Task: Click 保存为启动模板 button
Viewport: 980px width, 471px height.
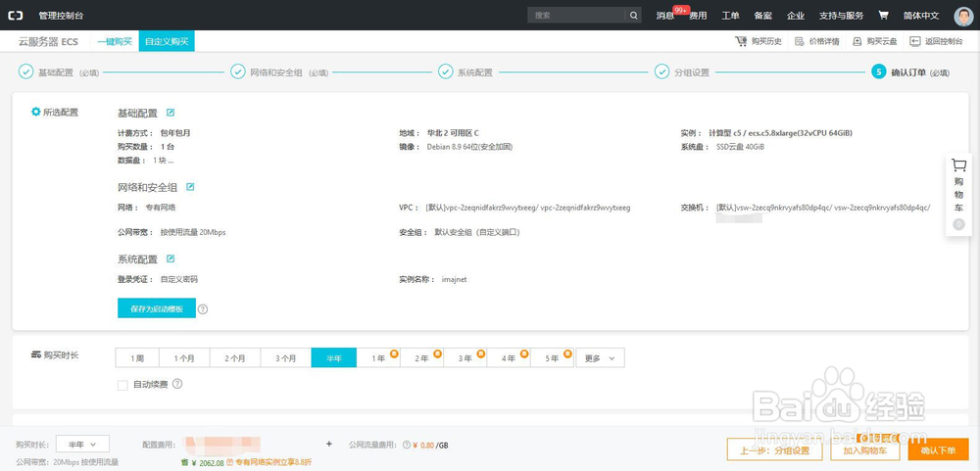Action: 157,307
